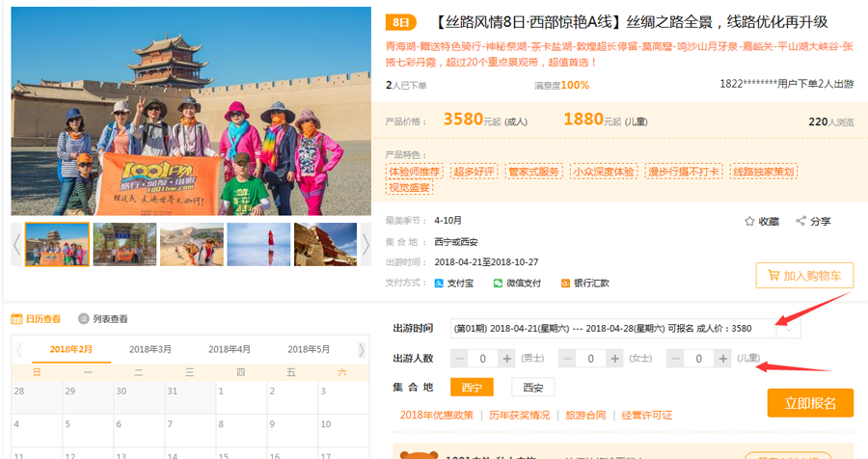868x459 pixels.
Task: Advance calendar months with right arrow
Action: pos(362,349)
